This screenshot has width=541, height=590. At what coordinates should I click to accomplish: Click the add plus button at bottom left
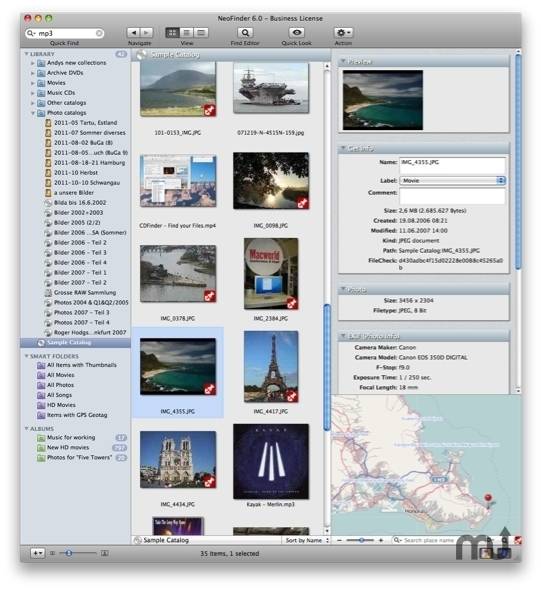tap(37, 553)
